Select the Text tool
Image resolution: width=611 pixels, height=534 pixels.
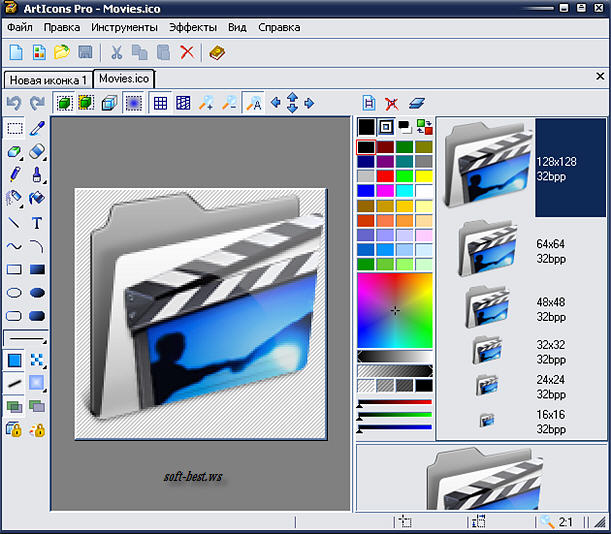point(37,223)
